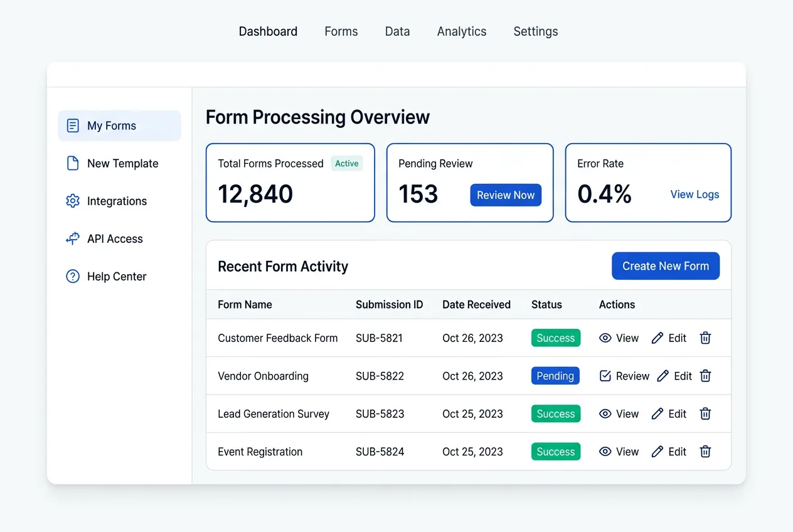The image size is (793, 532).
Task: Click the trash icon for Event Registration
Action: (705, 451)
